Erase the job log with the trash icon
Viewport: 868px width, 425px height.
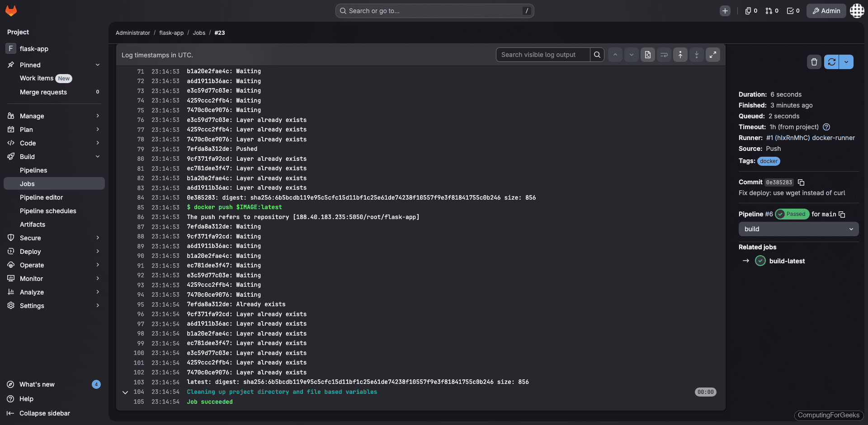(814, 62)
